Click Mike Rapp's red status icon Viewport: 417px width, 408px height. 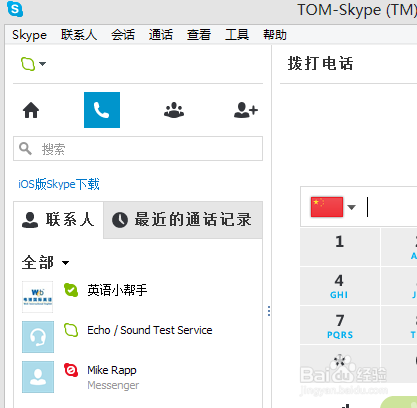point(71,370)
